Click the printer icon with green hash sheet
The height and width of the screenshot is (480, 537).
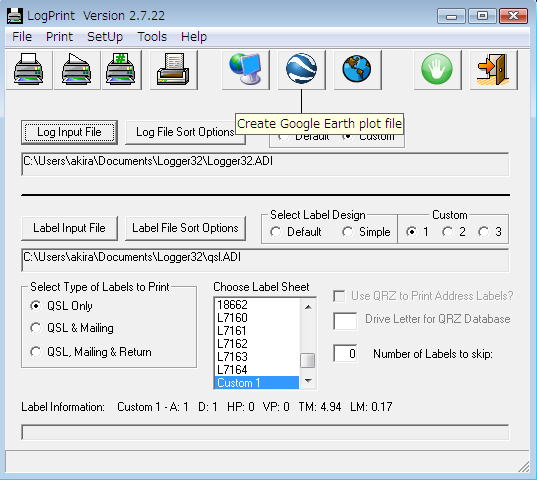[x=121, y=70]
